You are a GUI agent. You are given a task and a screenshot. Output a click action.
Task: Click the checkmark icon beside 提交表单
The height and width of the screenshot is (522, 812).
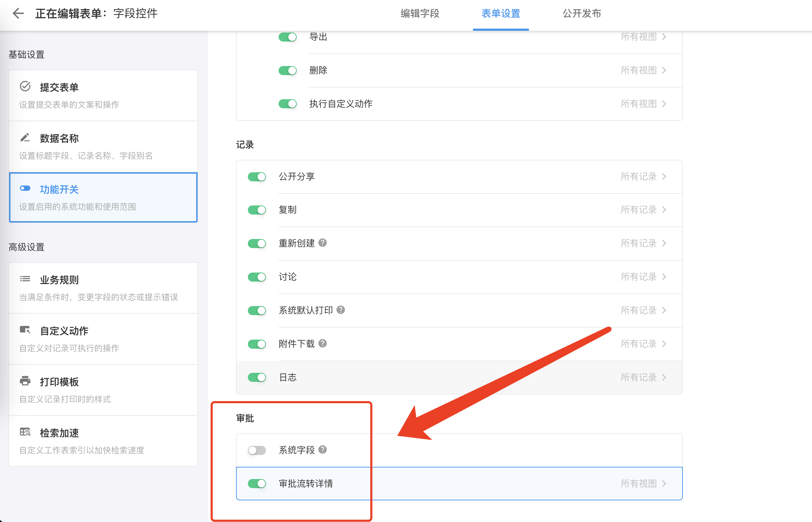click(x=25, y=86)
